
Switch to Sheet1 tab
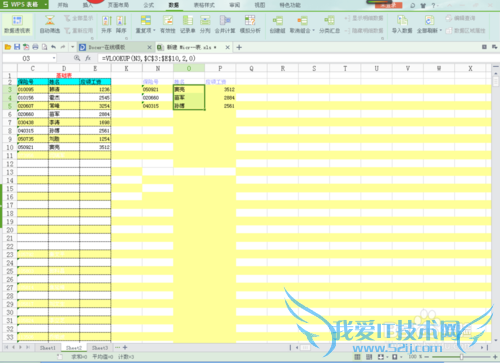(x=48, y=348)
